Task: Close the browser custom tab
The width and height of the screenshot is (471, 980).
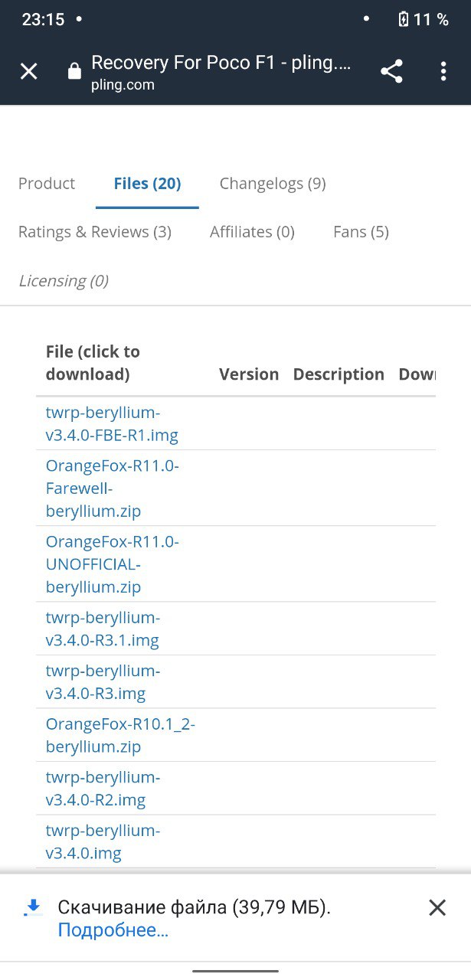Action: 29,72
